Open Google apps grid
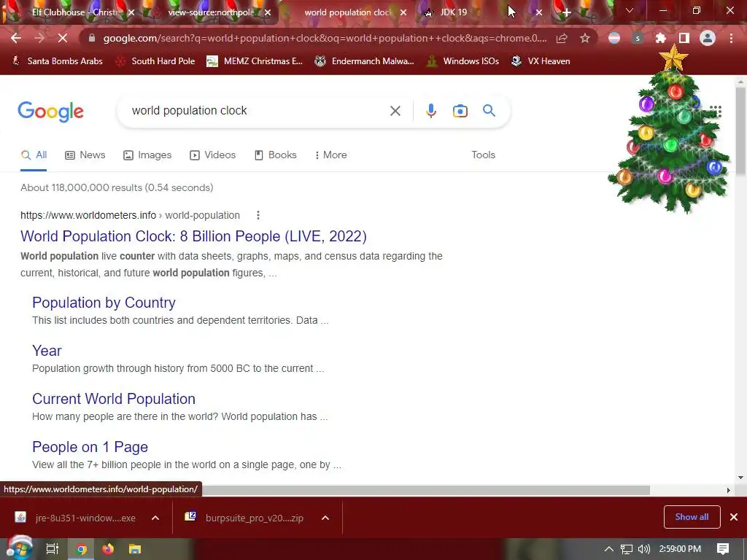The width and height of the screenshot is (747, 560). (716, 111)
